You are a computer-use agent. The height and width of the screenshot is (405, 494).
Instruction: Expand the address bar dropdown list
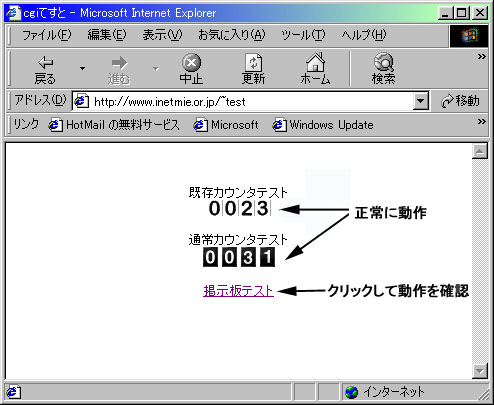click(421, 101)
